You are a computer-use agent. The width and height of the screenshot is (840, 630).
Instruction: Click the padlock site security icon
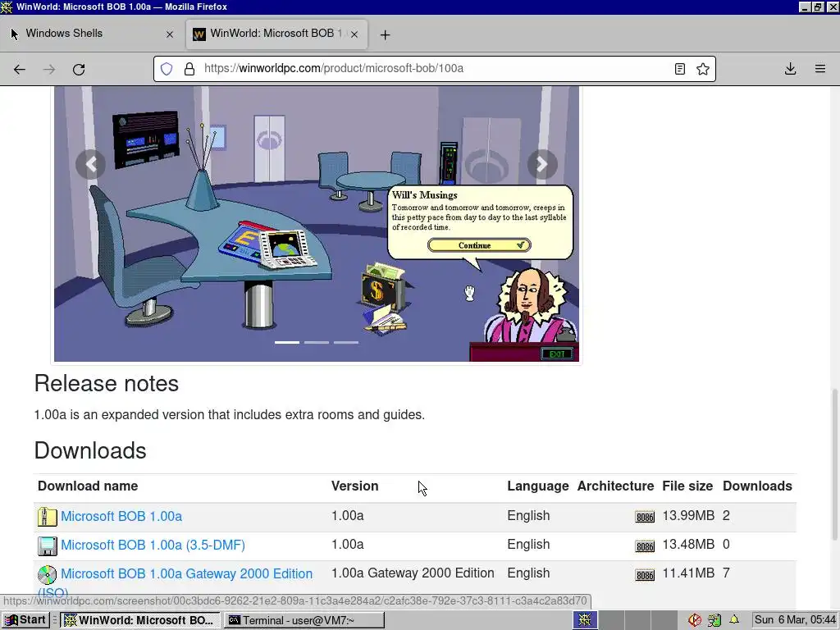(x=189, y=69)
